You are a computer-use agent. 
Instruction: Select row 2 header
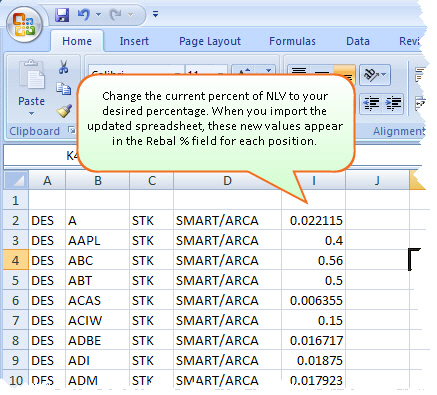point(16,220)
